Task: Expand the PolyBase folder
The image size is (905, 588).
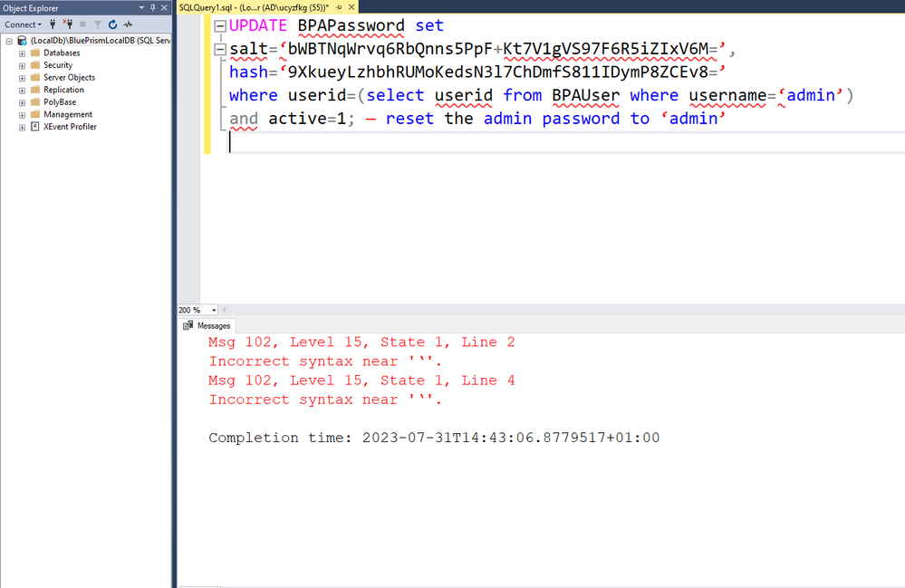Action: click(x=22, y=102)
